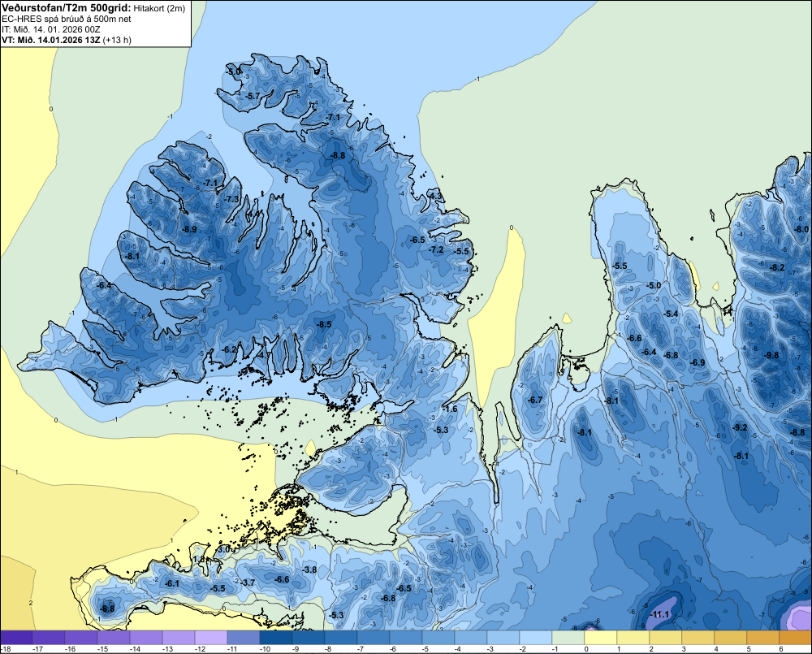This screenshot has height=654, width=812.
Task: Click the "-8.0" temperature label on the map
Action: pyautogui.click(x=801, y=229)
